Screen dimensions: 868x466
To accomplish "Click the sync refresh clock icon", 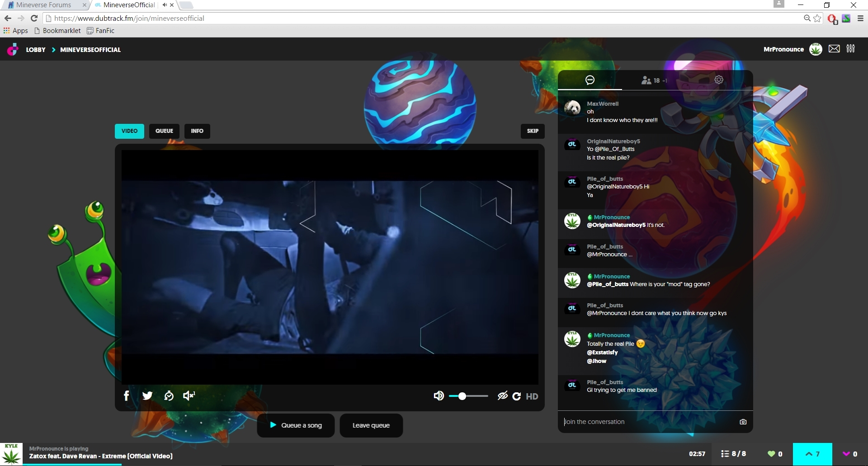I will [169, 396].
